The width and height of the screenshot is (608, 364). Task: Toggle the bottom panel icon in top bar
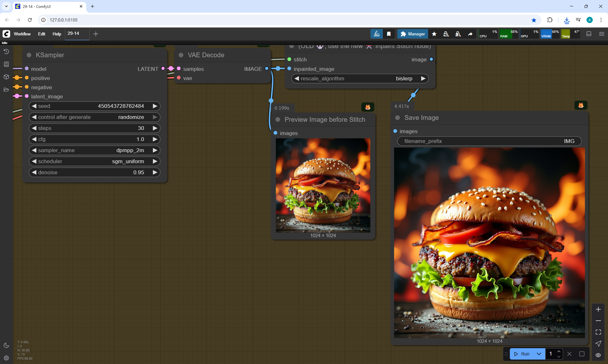(x=589, y=34)
